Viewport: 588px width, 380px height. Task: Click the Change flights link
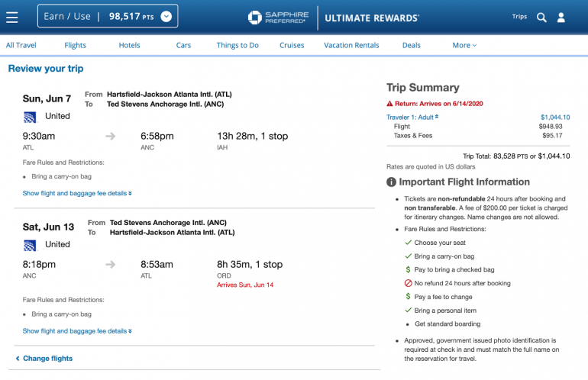[x=47, y=359]
